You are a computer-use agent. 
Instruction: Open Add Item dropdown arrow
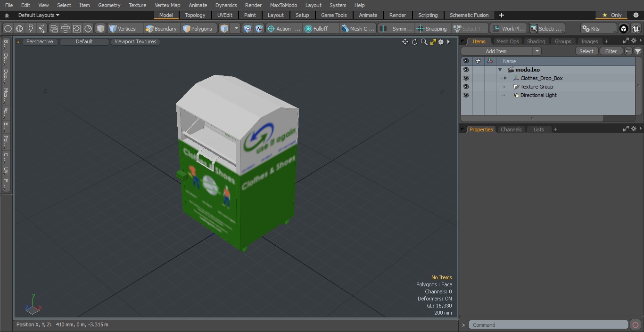click(x=537, y=51)
